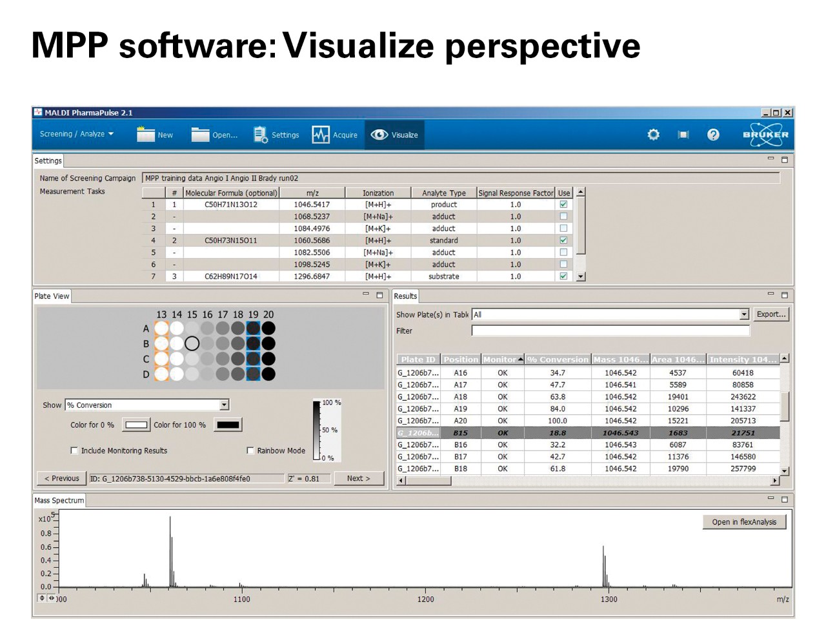Click the Export... button
The height and width of the screenshot is (644, 826).
(x=771, y=314)
